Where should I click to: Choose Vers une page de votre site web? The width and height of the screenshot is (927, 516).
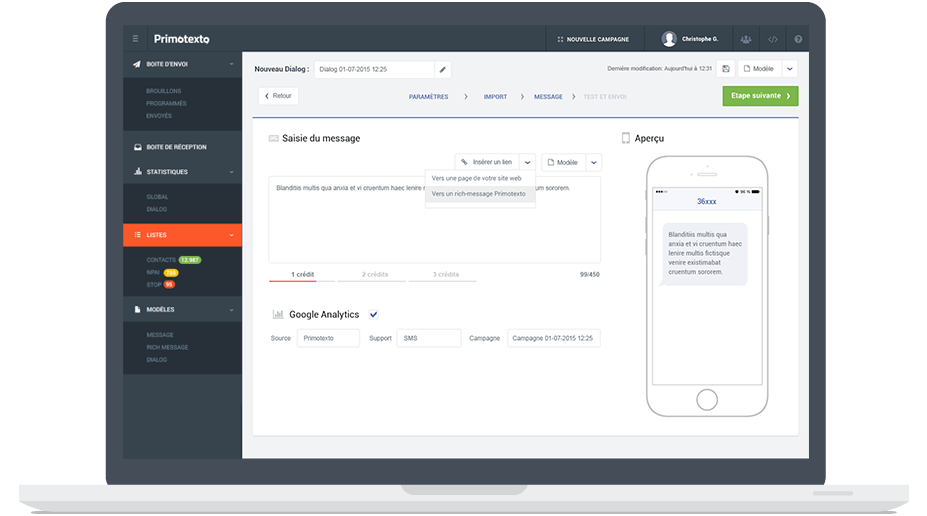pyautogui.click(x=480, y=178)
